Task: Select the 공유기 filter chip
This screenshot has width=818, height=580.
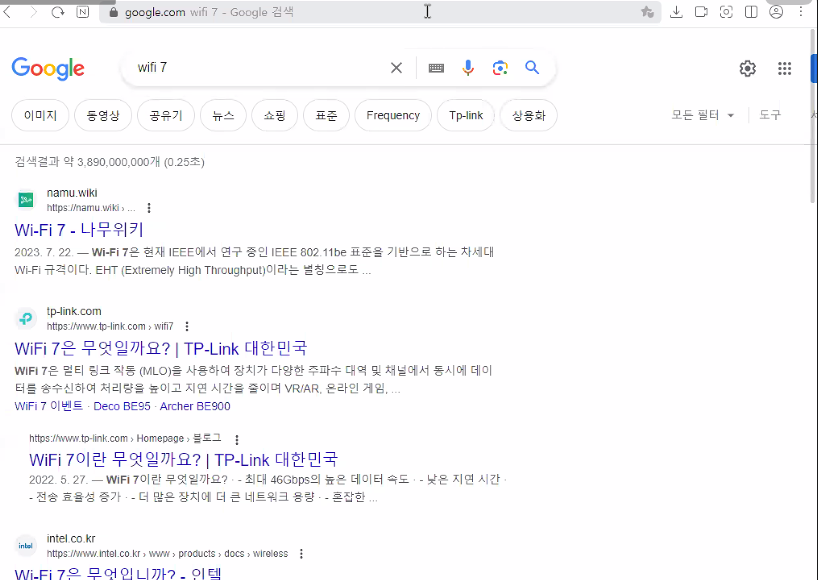Action: [166, 115]
